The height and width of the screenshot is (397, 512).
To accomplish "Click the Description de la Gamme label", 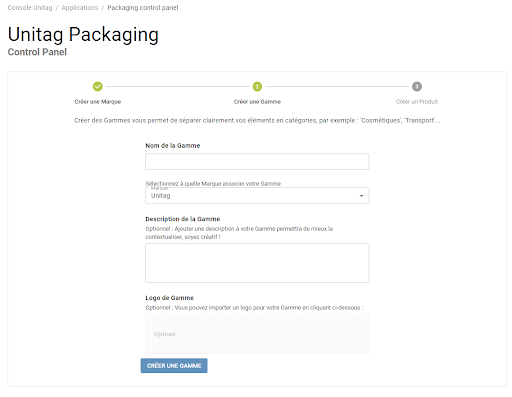I will coord(183,219).
